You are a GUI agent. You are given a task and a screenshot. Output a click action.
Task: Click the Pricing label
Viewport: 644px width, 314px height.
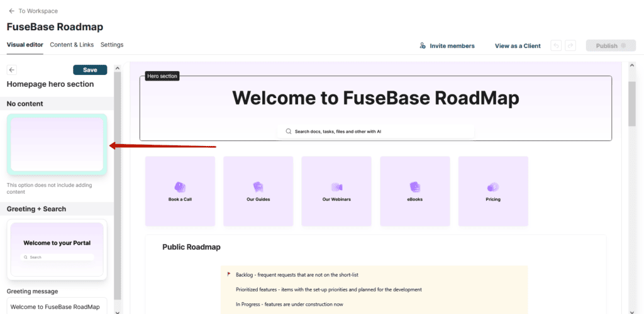point(493,199)
